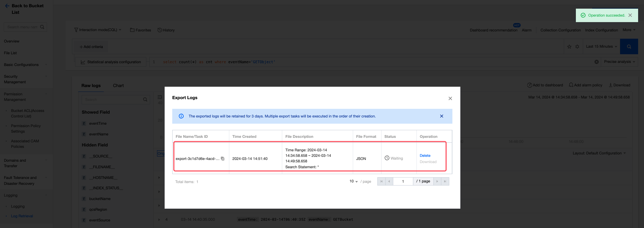Click the blue search button
The height and width of the screenshot is (228, 644).
tap(629, 47)
